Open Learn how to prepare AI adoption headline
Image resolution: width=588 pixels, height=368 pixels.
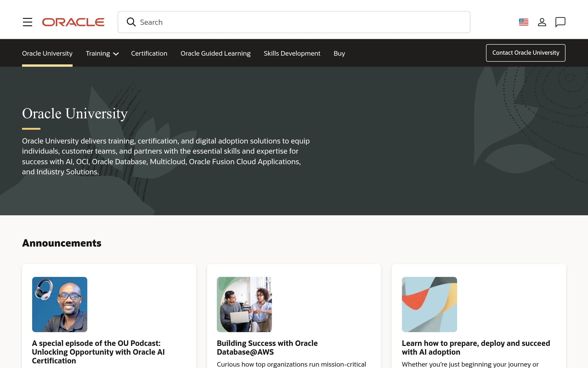point(476,348)
